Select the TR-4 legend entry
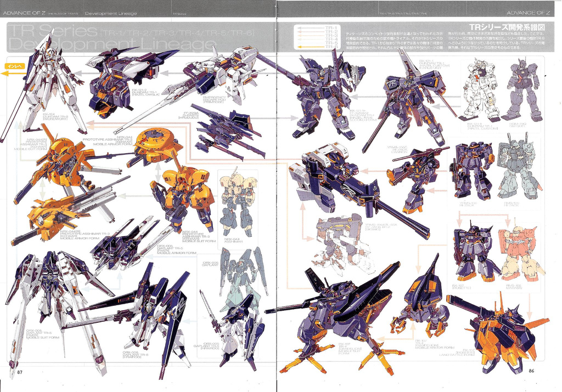This screenshot has width=562, height=392. coord(317,39)
